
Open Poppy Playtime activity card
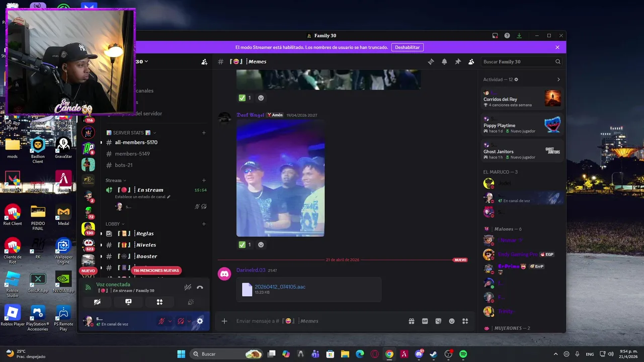click(522, 125)
